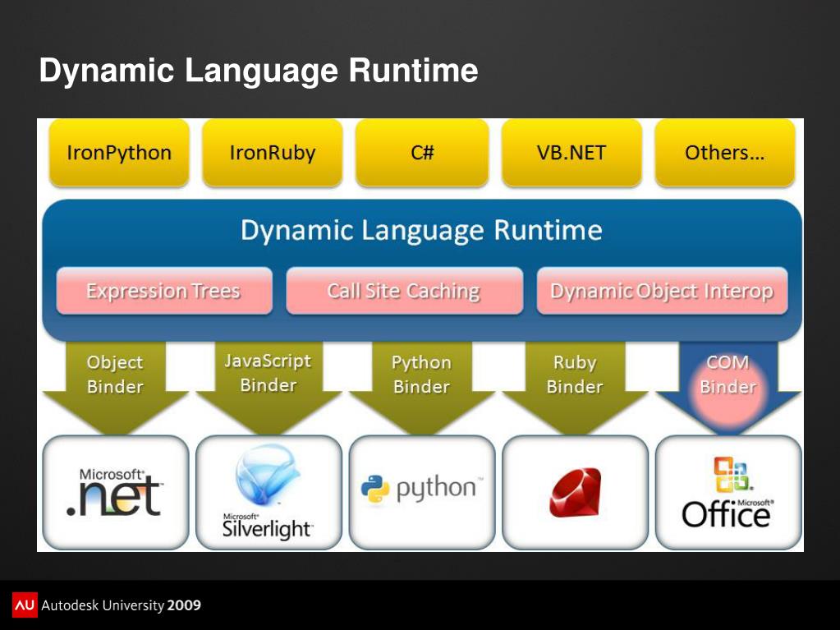Click the Autodesk University 2009 text

[121, 605]
